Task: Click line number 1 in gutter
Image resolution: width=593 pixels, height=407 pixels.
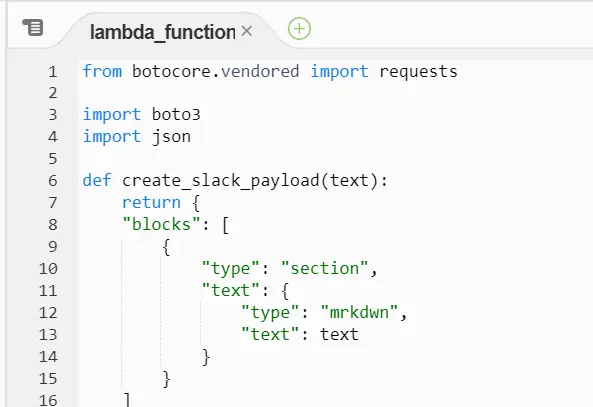Action: pos(53,72)
